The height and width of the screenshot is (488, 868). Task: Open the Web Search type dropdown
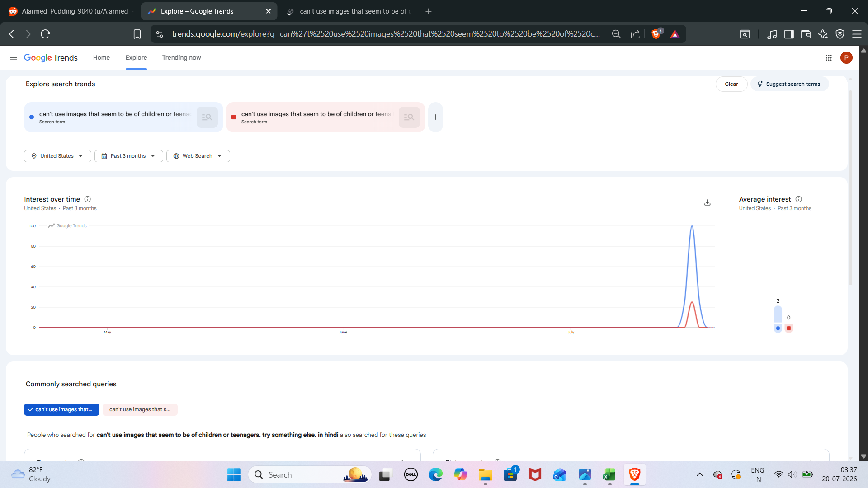(x=198, y=156)
